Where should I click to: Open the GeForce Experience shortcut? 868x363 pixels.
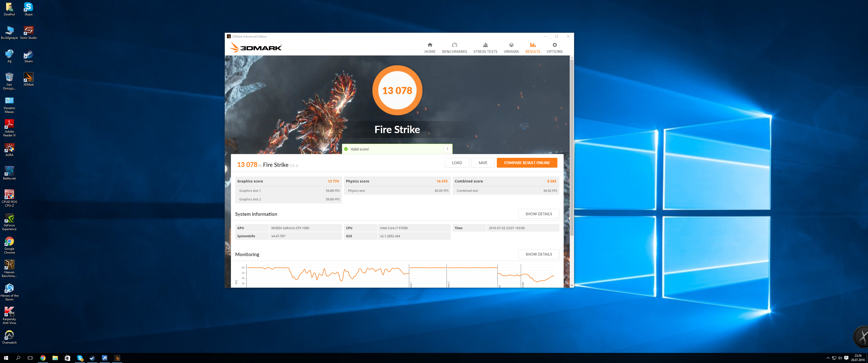tap(9, 222)
